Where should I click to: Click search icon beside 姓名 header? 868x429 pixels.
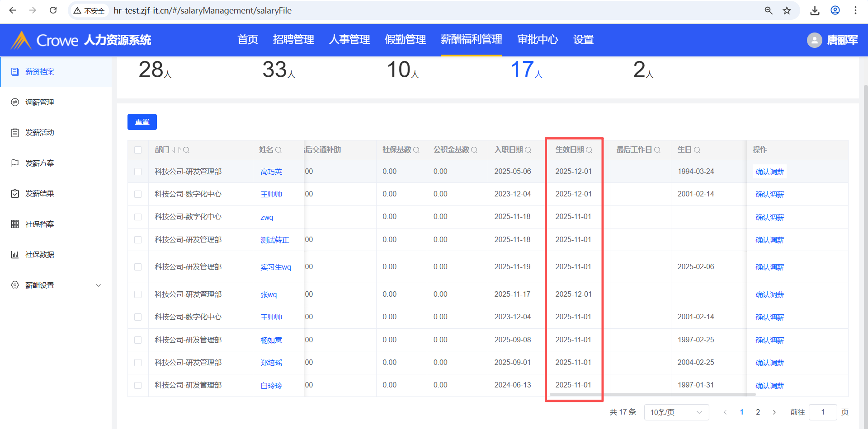click(x=278, y=150)
